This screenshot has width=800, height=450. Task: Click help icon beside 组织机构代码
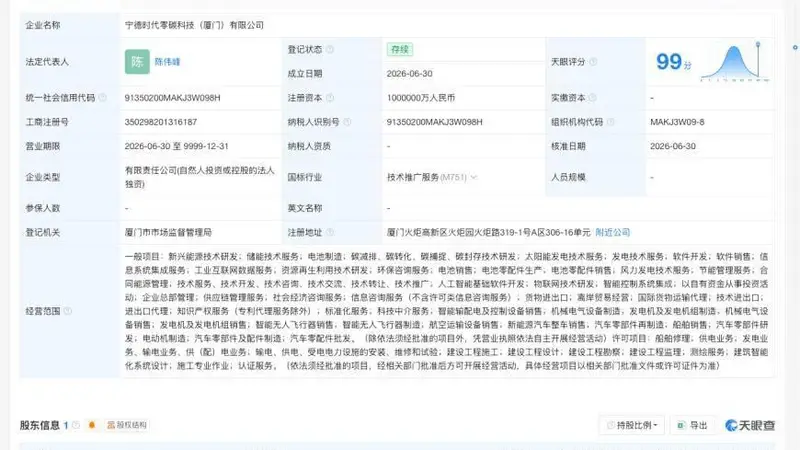click(x=611, y=122)
